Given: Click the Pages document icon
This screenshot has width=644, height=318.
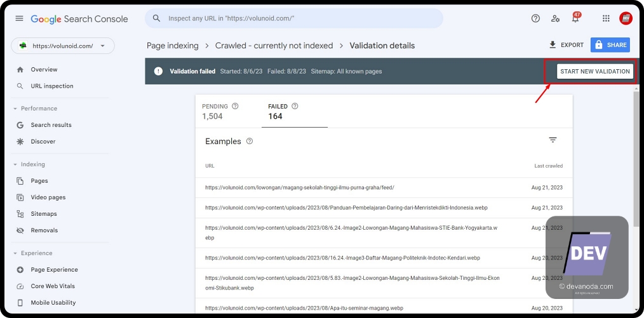Looking at the screenshot, I should (x=20, y=181).
